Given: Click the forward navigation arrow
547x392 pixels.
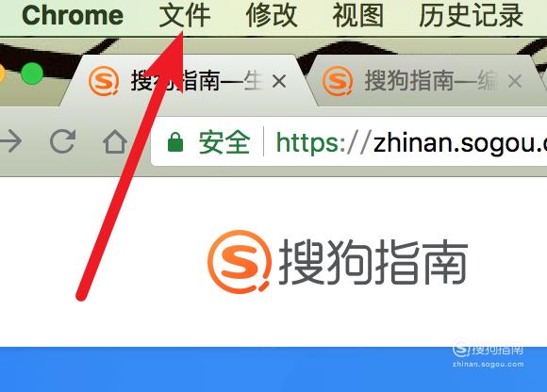Looking at the screenshot, I should (x=10, y=141).
